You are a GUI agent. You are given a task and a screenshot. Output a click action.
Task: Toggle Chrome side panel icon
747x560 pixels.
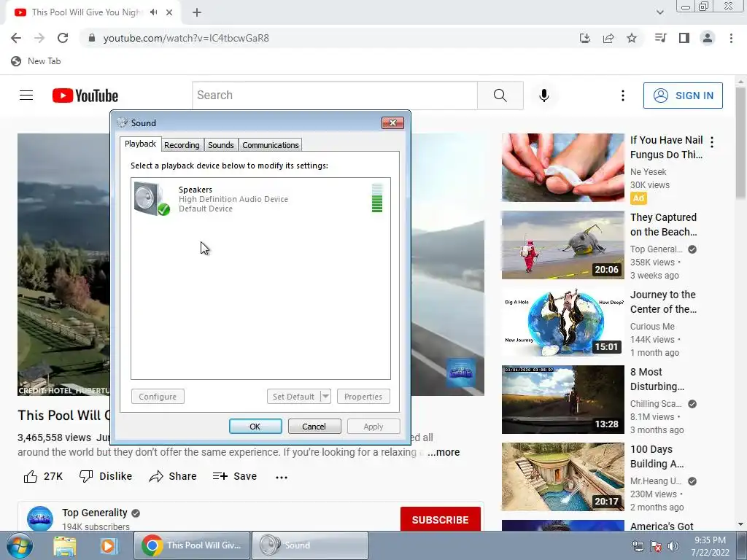[x=684, y=38]
